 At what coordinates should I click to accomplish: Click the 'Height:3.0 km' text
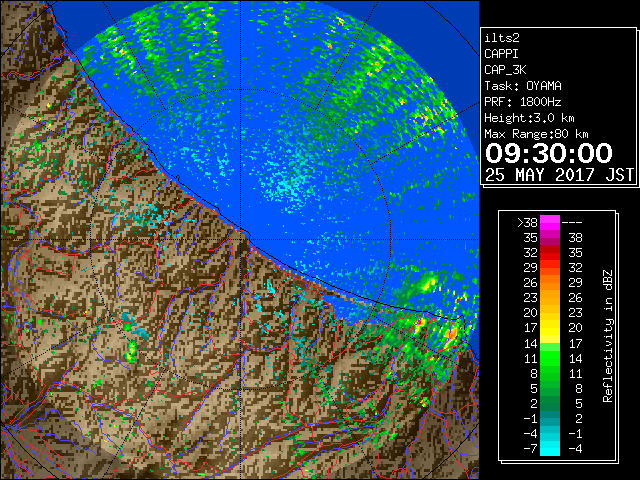[529, 118]
